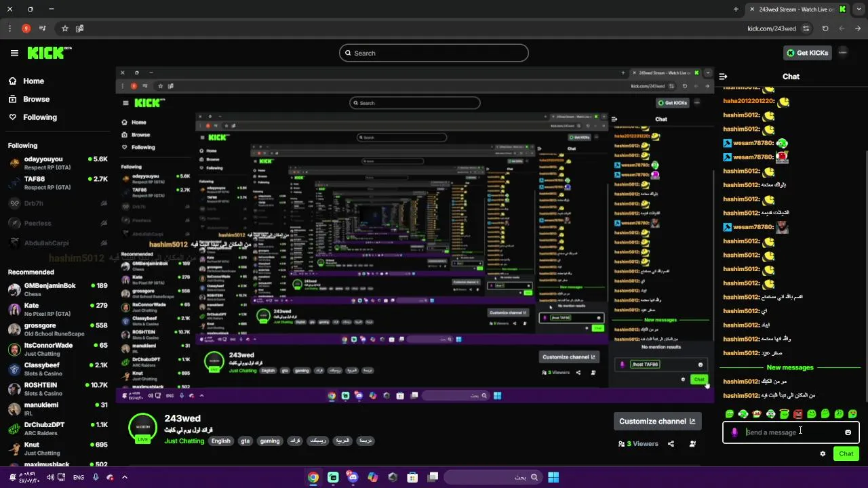
Task: Open the user profile avatar menu
Action: [x=843, y=52]
